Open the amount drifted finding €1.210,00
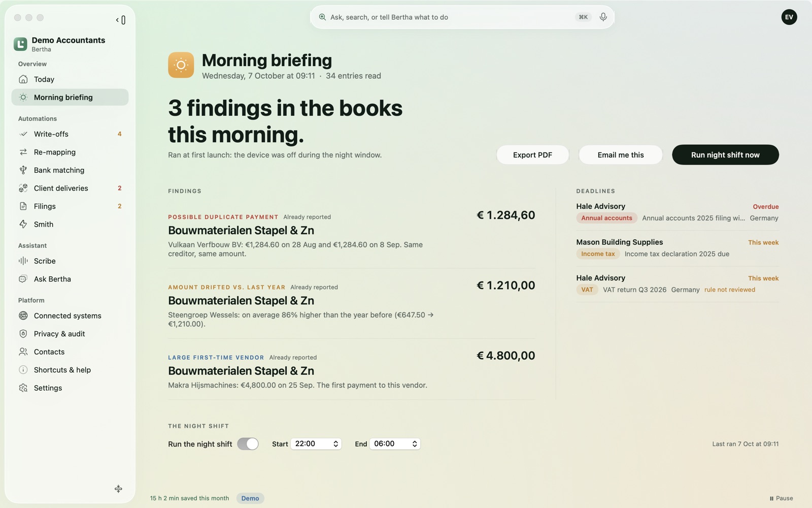The height and width of the screenshot is (508, 812). coord(352,305)
